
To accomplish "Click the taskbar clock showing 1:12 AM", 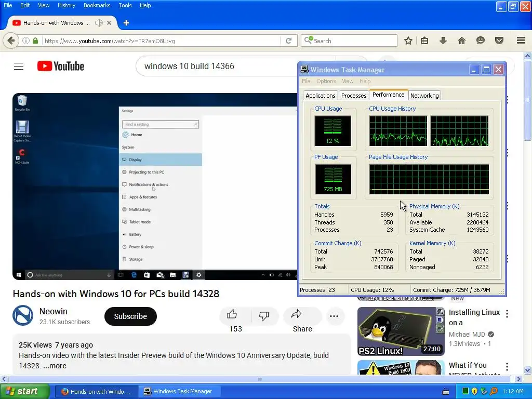I will coord(513,391).
